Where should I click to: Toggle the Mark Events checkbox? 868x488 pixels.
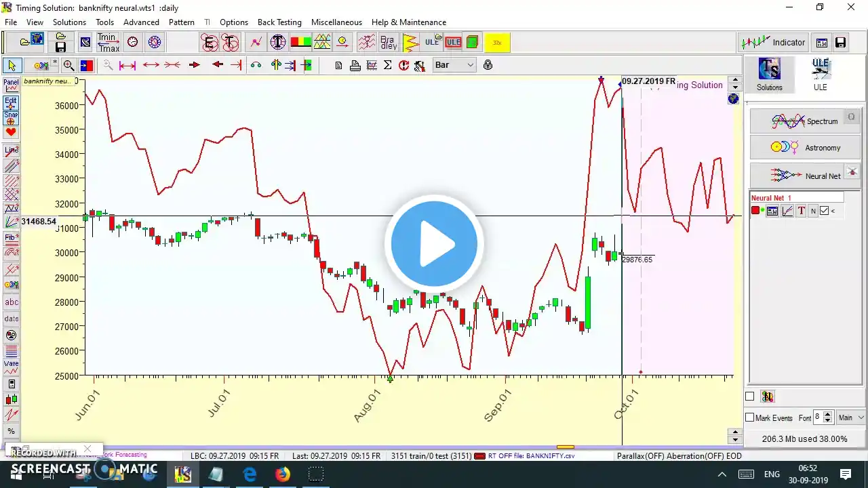click(749, 418)
